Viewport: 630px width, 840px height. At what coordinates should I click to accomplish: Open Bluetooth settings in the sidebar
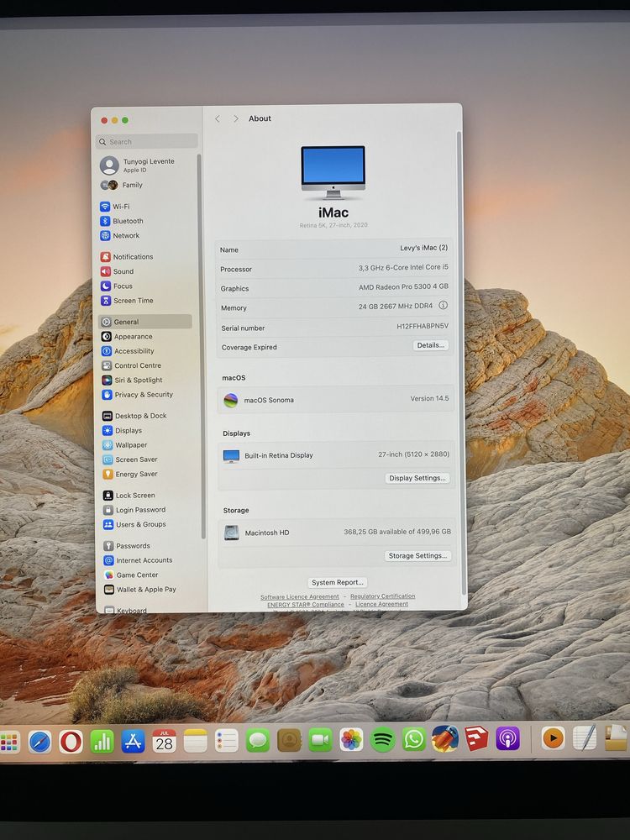(122, 221)
